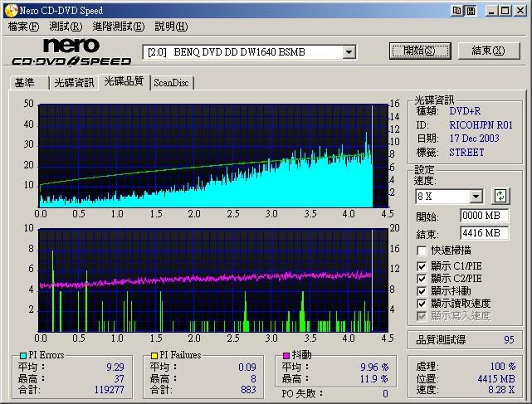This screenshot has width=532, height=404.
Task: Maximize the Nero CD-DVD Speed window
Action: (x=505, y=11)
